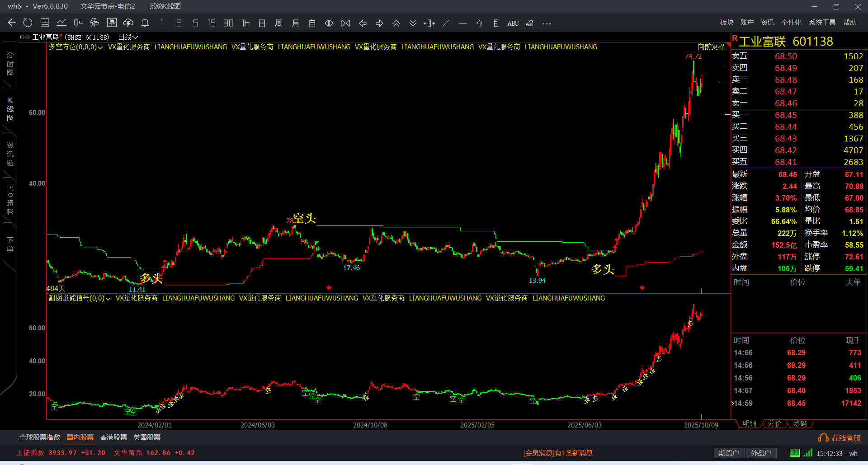This screenshot has width=868, height=465.
Task: Select the 筹码 tab below trade list
Action: coord(800,424)
